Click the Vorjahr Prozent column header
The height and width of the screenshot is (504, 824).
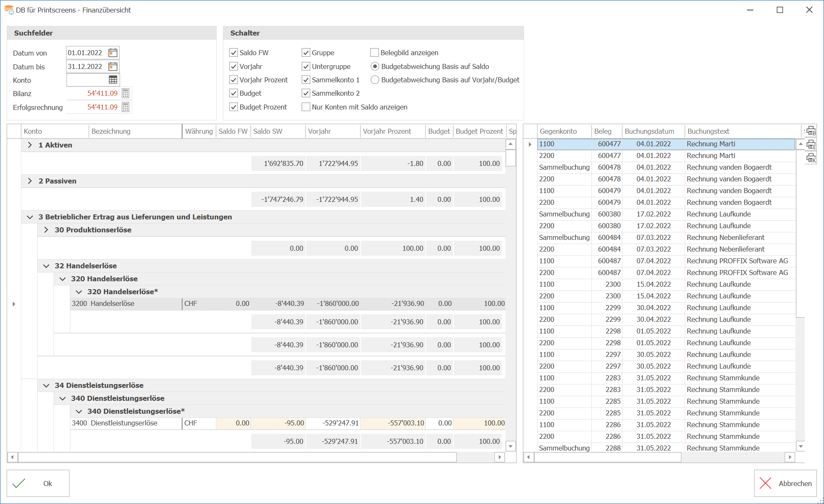coord(392,131)
